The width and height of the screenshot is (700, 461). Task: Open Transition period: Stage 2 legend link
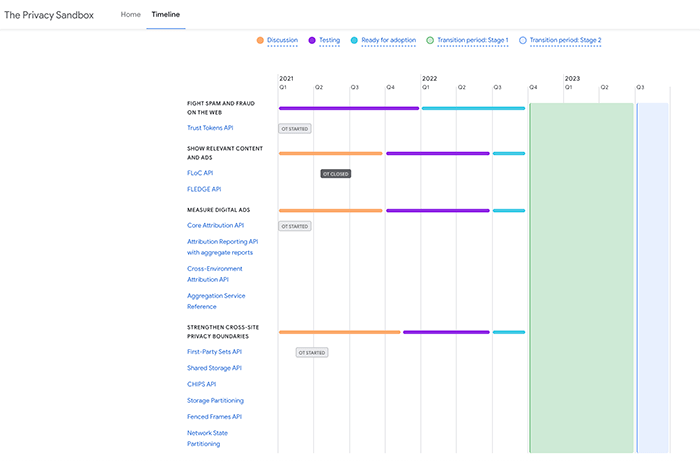pos(566,40)
